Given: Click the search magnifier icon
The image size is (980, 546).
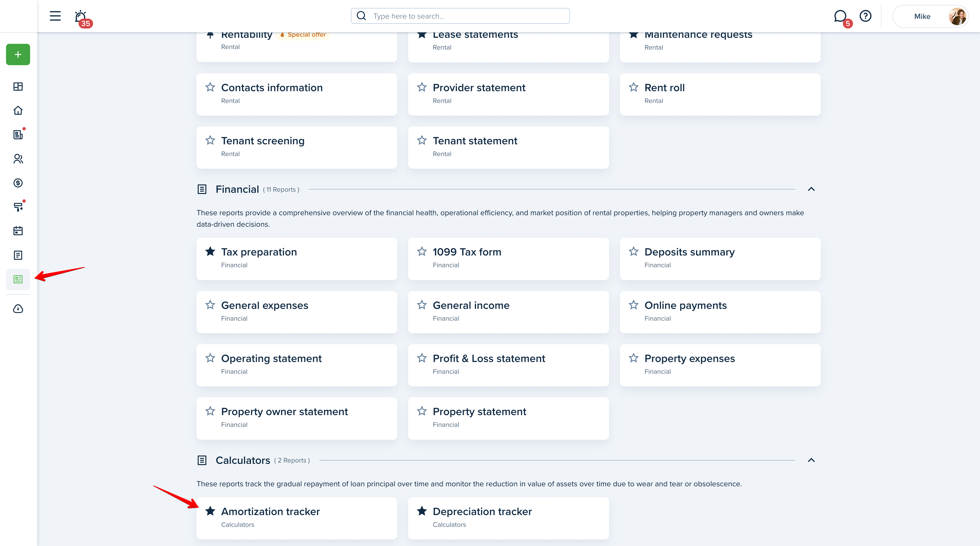Looking at the screenshot, I should pyautogui.click(x=361, y=16).
